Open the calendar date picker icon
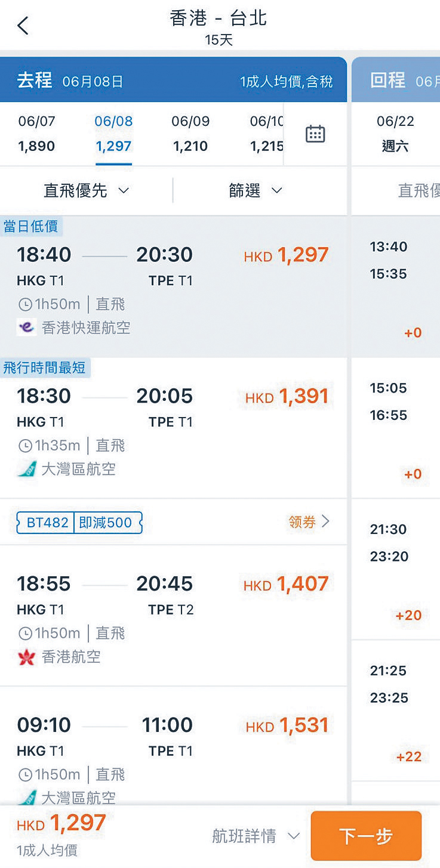 (x=315, y=134)
